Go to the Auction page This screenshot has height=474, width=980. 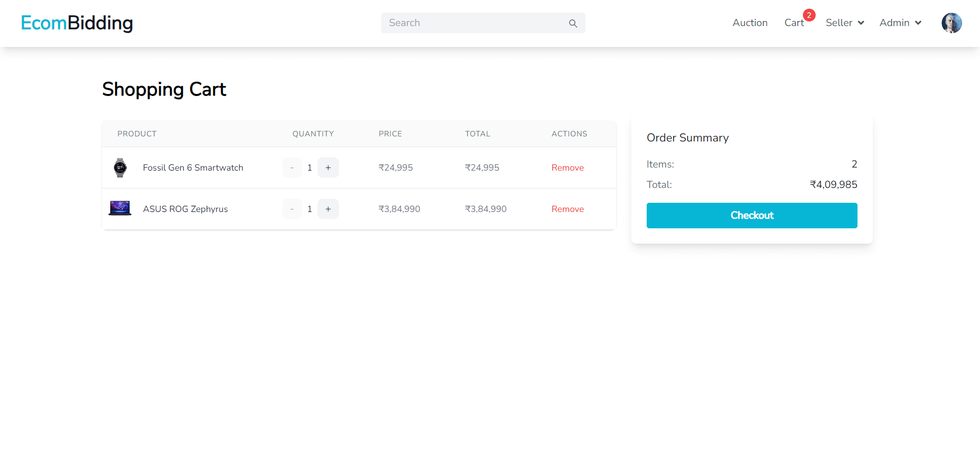click(750, 23)
